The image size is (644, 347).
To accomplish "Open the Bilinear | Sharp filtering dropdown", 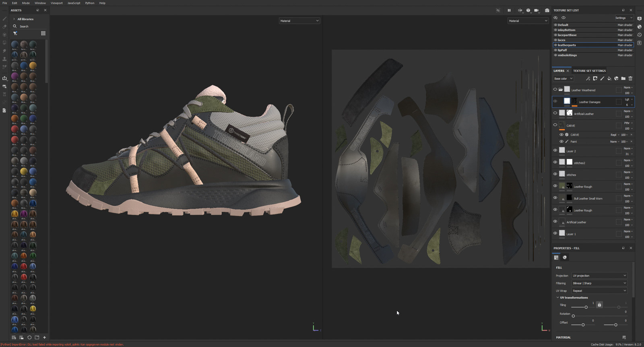I will 599,283.
